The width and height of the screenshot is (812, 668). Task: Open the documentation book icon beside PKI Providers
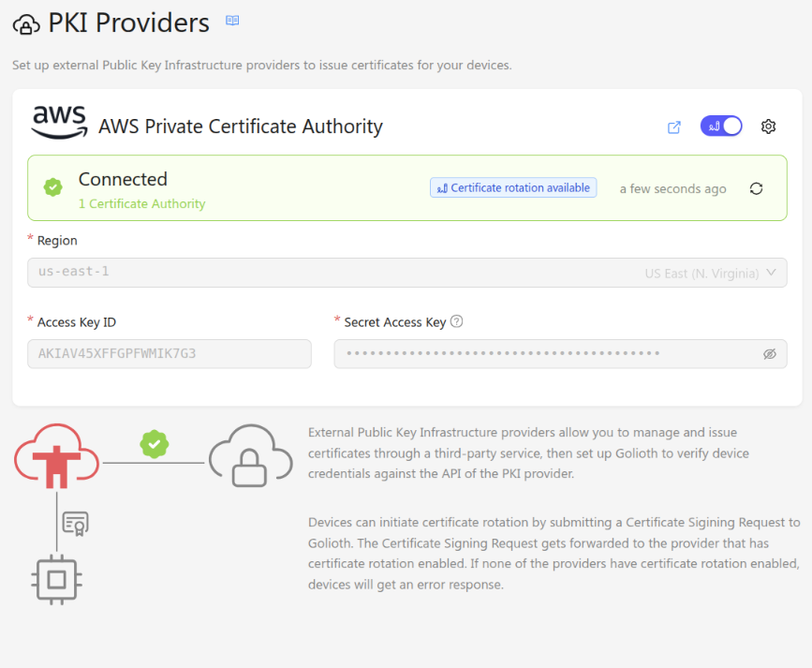[232, 21]
